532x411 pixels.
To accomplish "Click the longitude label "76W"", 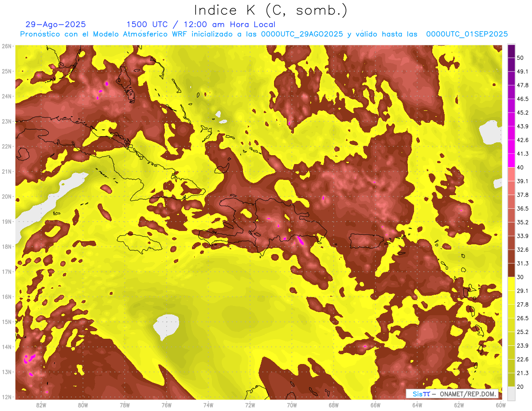I will click(166, 405).
